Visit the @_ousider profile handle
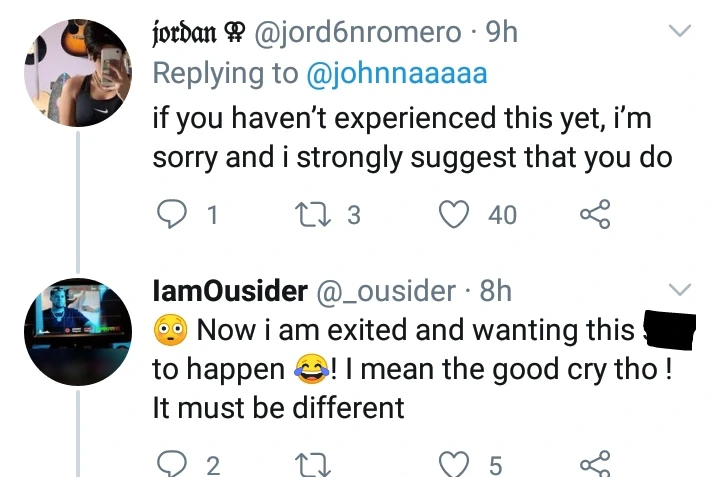This screenshot has height=477, width=720. (386, 291)
